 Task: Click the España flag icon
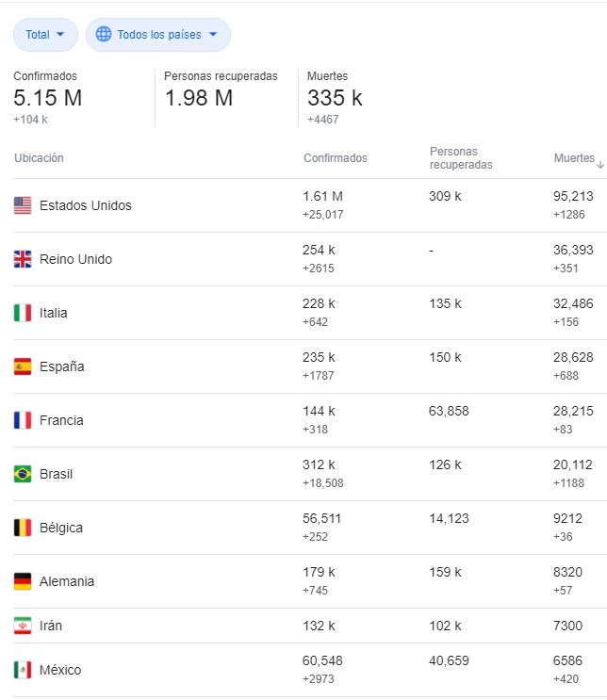coord(23,366)
